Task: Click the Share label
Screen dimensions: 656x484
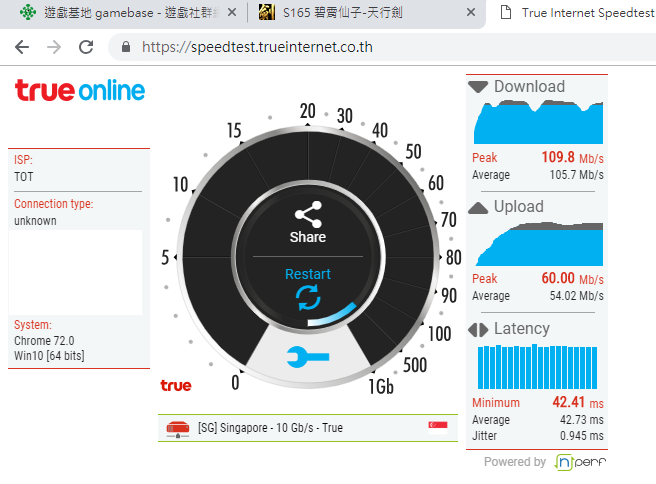Action: pos(308,237)
